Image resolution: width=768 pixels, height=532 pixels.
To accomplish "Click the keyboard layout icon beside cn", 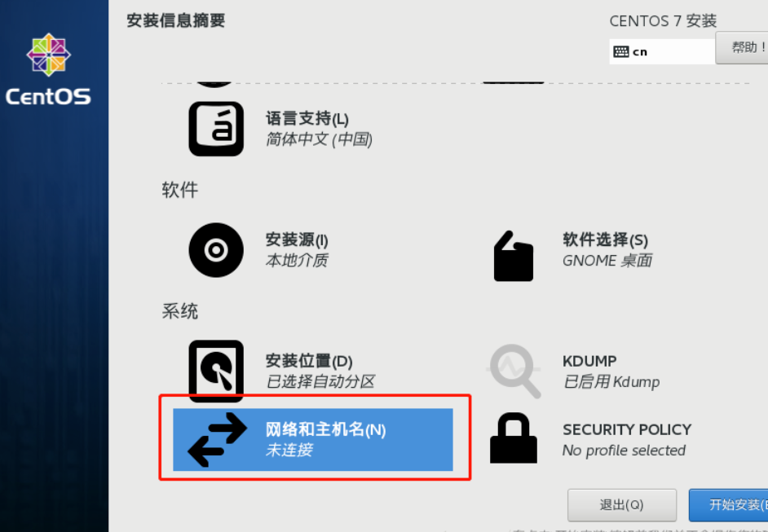I will point(621,51).
